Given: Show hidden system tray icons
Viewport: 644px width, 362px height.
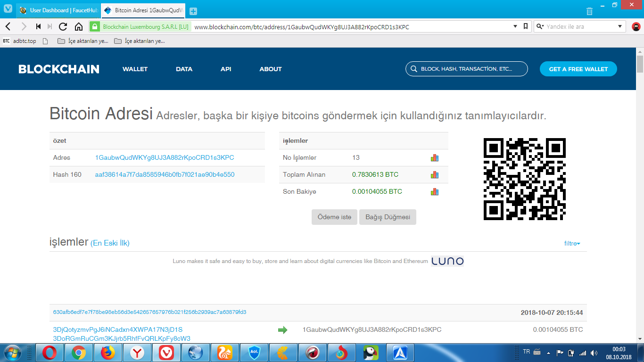Looking at the screenshot, I should (x=548, y=353).
